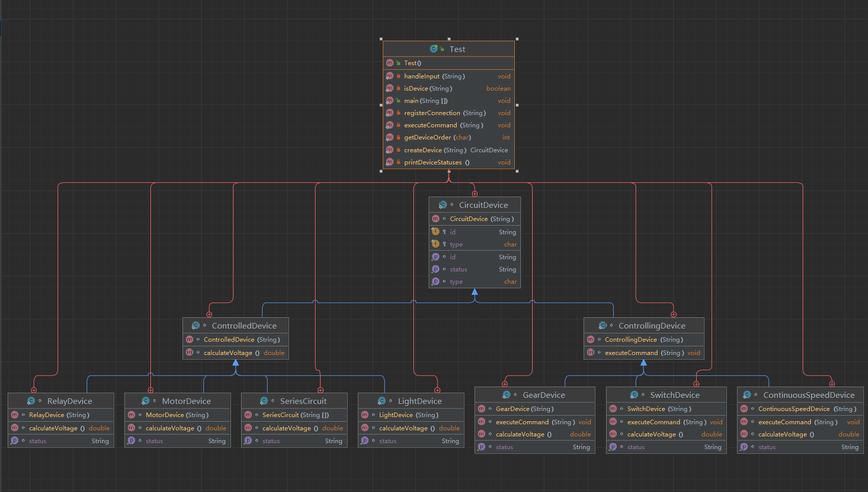Select the SwitchDevice class header

coord(666,395)
